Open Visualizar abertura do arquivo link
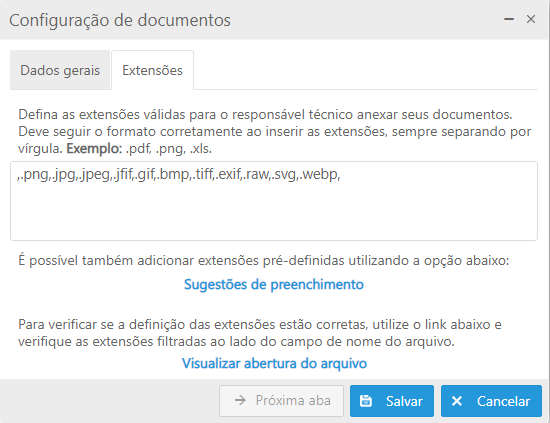Screen dimensions: 550x423 (x=274, y=363)
